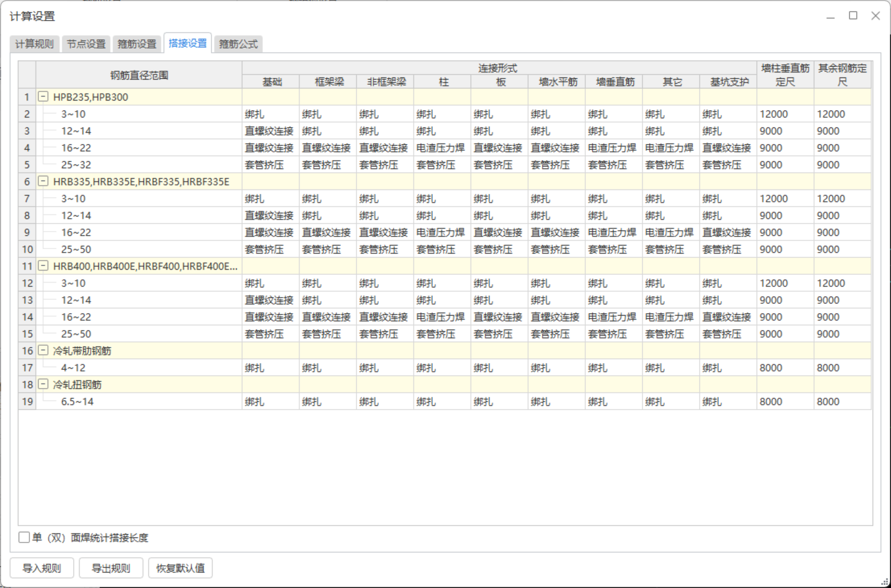Click the 非框架梁 column header
This screenshot has height=588, width=891.
pyautogui.click(x=385, y=82)
